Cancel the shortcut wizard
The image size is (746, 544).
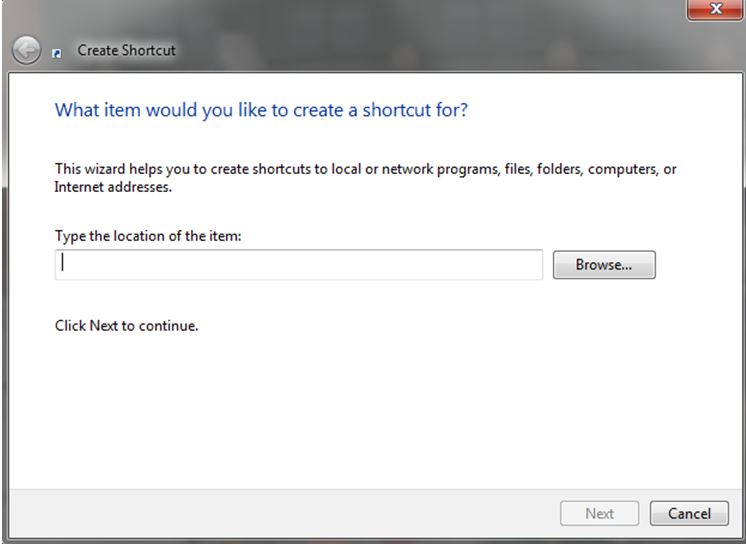[689, 513]
